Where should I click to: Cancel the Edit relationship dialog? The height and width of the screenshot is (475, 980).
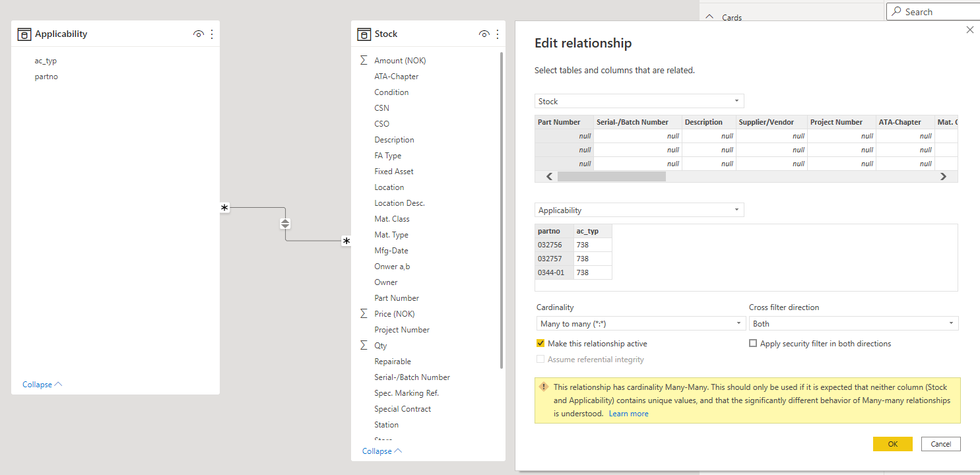pos(940,444)
